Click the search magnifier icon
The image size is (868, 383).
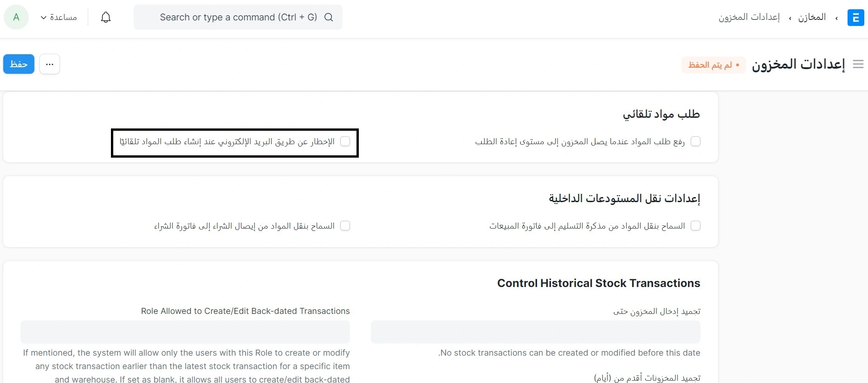329,17
